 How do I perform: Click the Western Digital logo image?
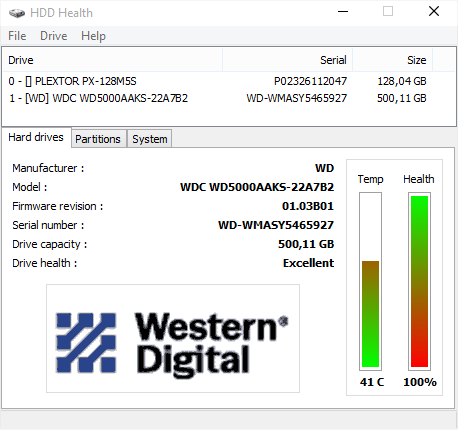point(173,338)
